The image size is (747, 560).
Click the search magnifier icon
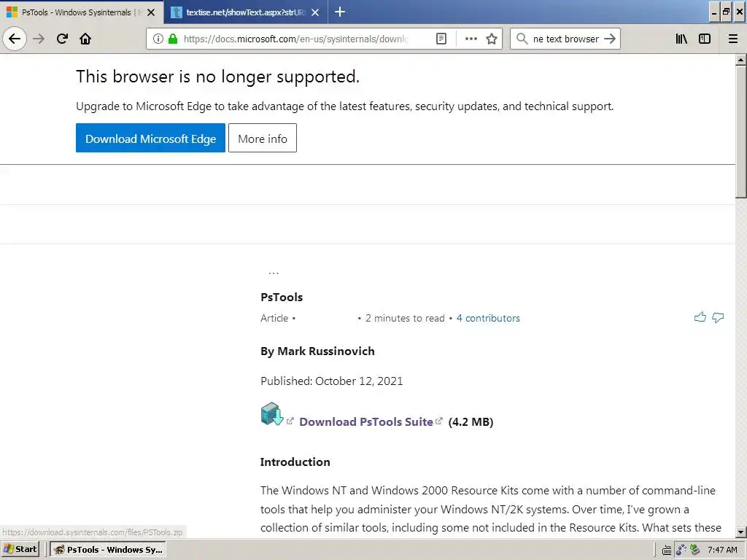click(522, 39)
